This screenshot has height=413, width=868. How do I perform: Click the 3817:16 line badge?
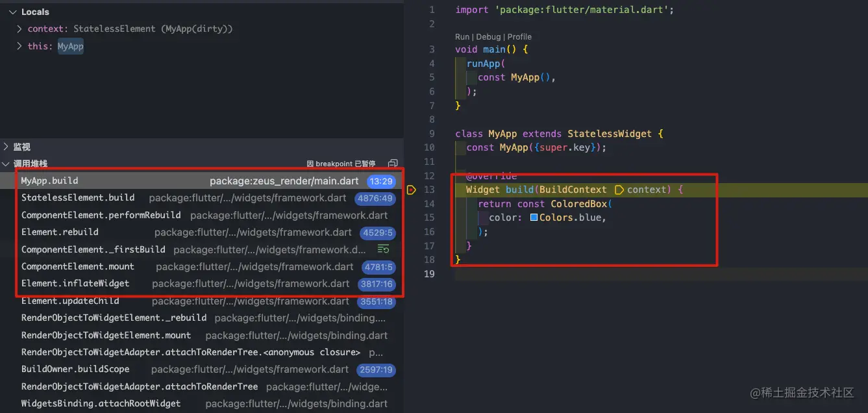coord(377,284)
